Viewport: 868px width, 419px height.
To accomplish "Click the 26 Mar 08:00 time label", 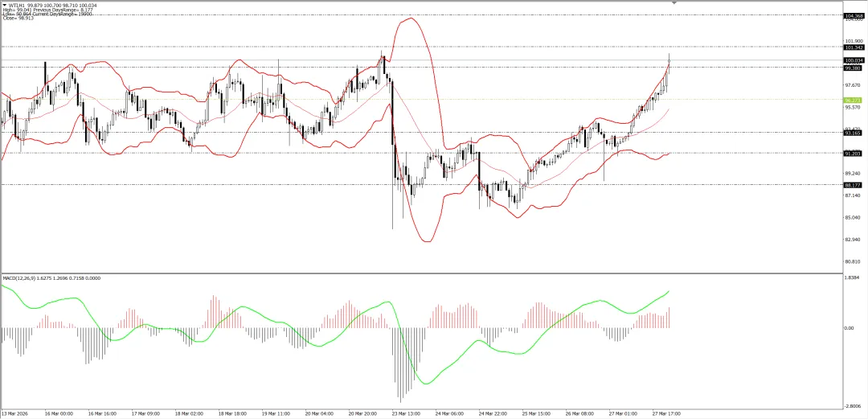I will coord(580,413).
